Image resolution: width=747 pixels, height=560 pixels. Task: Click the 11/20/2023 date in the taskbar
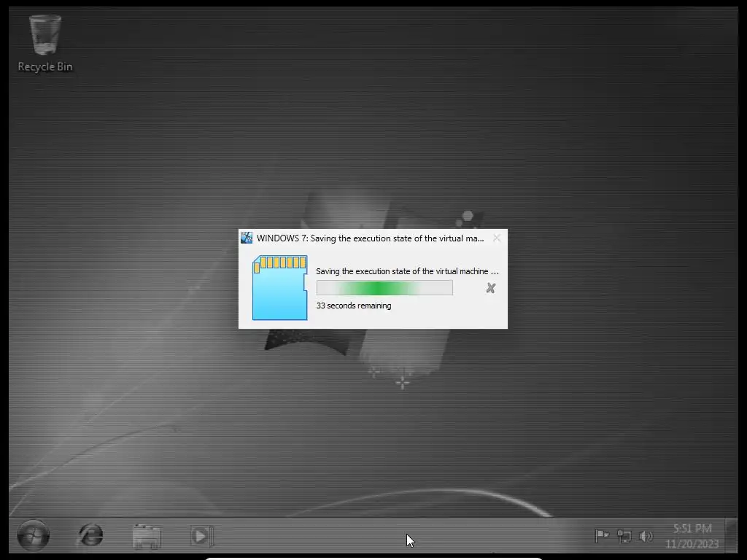[692, 544]
